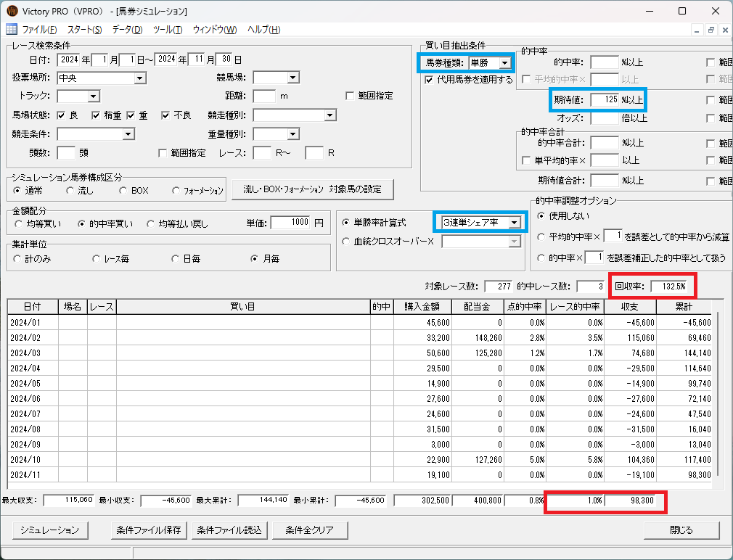This screenshot has width=733, height=560.
Task: Select the BOX radio button
Action: [123, 191]
